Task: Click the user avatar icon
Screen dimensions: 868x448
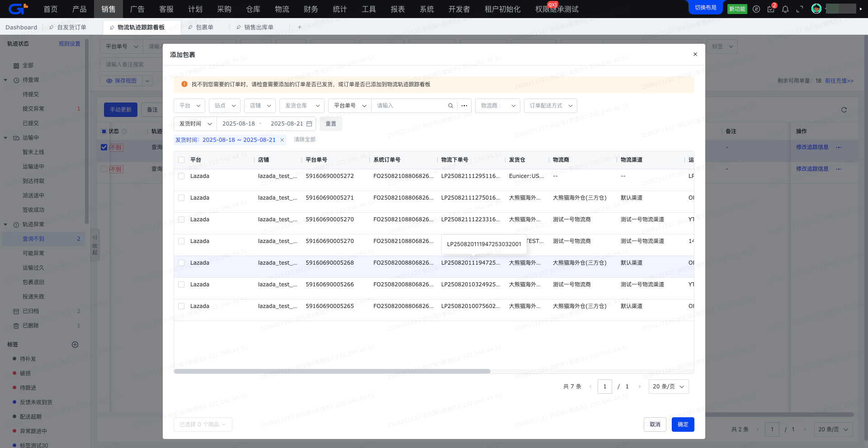Action: tap(816, 9)
